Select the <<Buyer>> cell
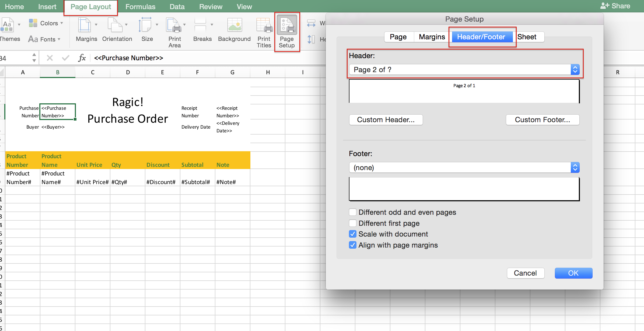Screen dimensions: 644x331 (x=57, y=127)
